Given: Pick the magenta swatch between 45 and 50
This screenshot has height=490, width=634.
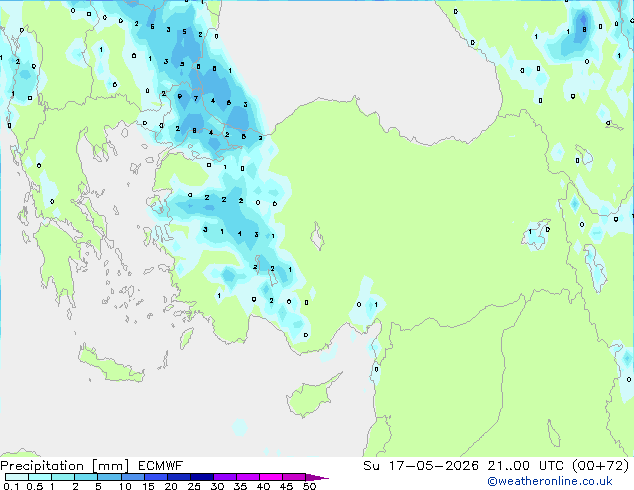Looking at the screenshot, I should [x=294, y=477].
